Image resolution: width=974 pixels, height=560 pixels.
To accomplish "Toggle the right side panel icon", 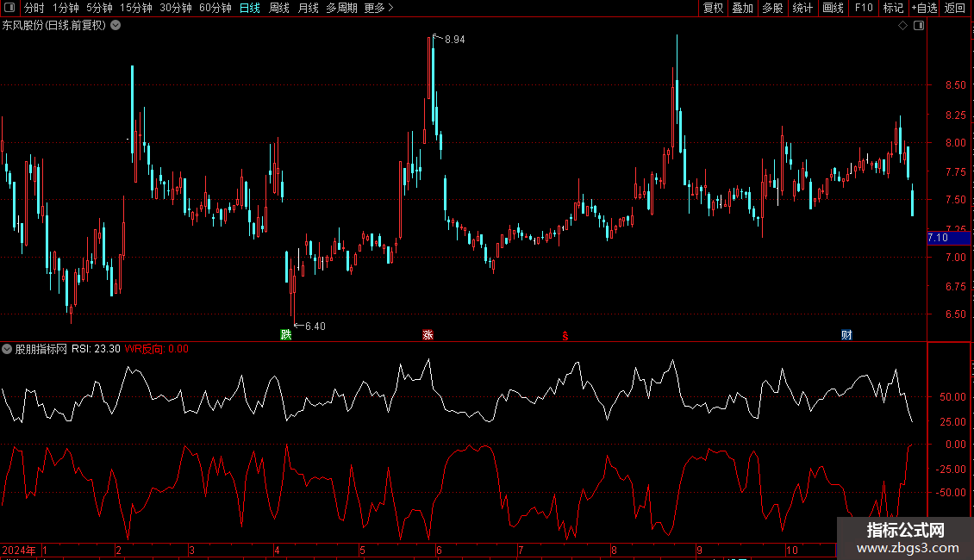I will [x=919, y=26].
